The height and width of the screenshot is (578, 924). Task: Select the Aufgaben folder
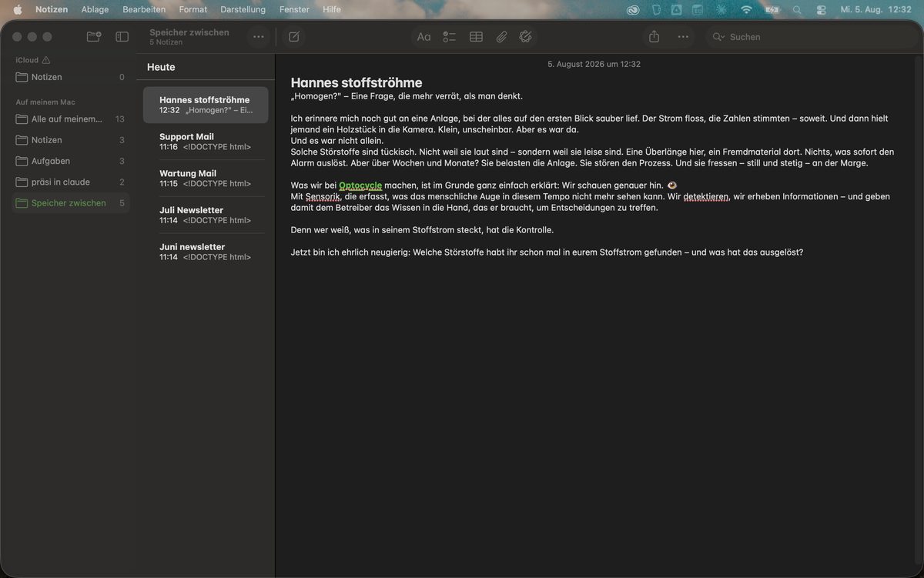coord(70,161)
